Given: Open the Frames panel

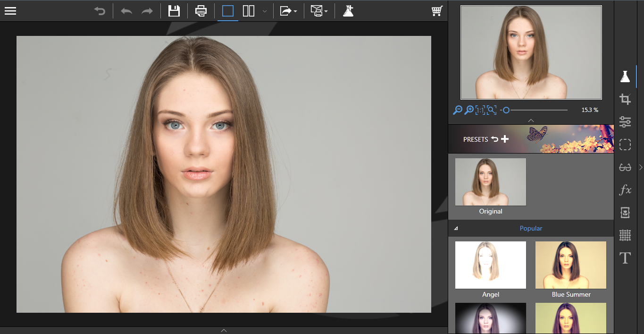Looking at the screenshot, I should 625,213.
